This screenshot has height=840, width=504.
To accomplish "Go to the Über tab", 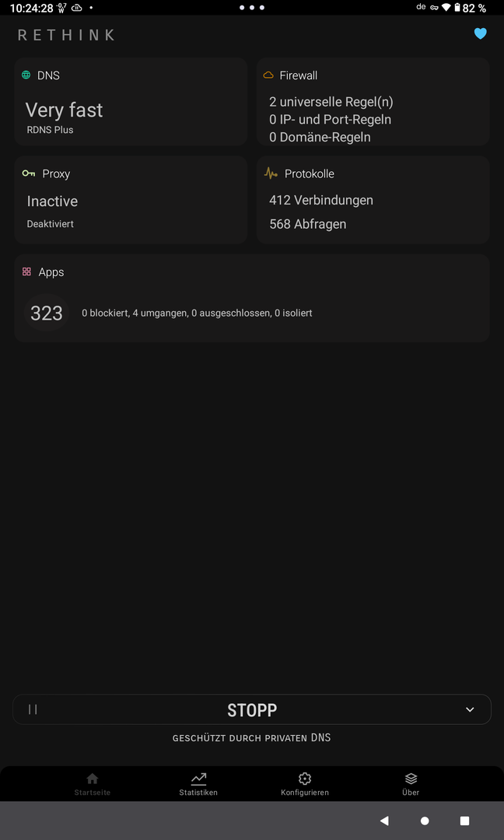I will point(411,783).
